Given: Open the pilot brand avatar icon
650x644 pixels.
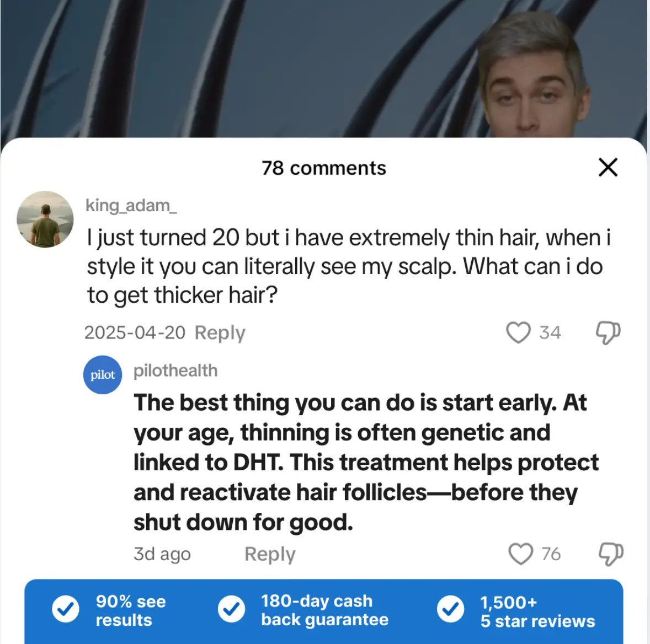Looking at the screenshot, I should point(103,375).
